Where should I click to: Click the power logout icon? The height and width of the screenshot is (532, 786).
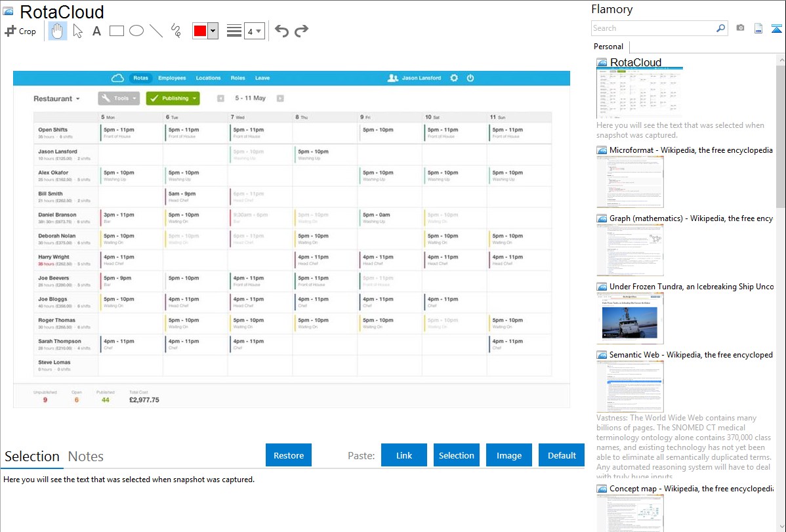coord(470,78)
